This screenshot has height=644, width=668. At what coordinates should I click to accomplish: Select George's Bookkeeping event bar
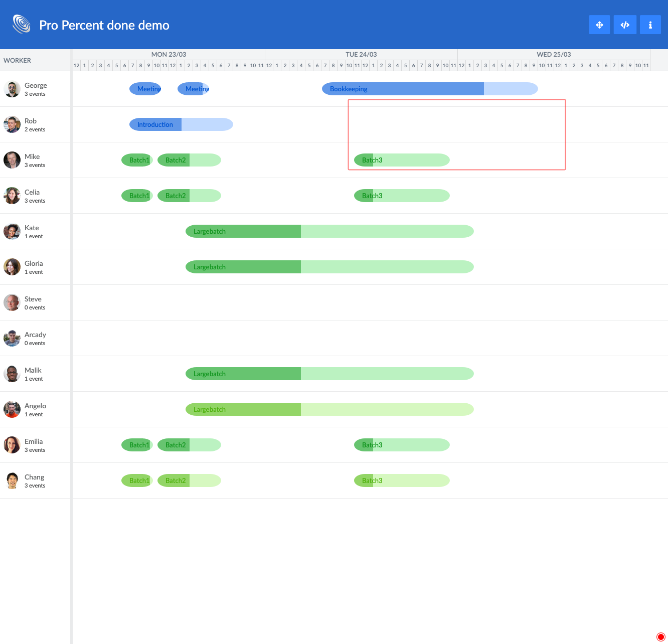(x=429, y=89)
